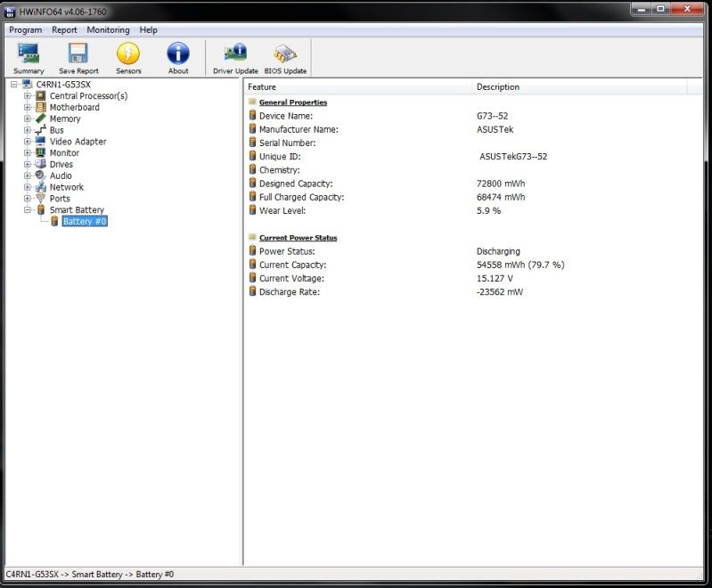Click the Discharging status value
The width and height of the screenshot is (712, 588).
498,251
